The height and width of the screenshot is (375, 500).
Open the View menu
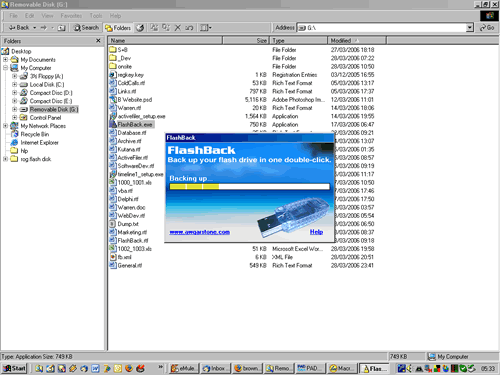[47, 16]
